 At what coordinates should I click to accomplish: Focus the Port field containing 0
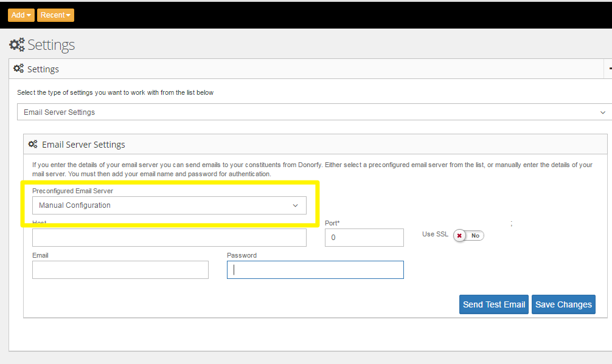pos(364,238)
